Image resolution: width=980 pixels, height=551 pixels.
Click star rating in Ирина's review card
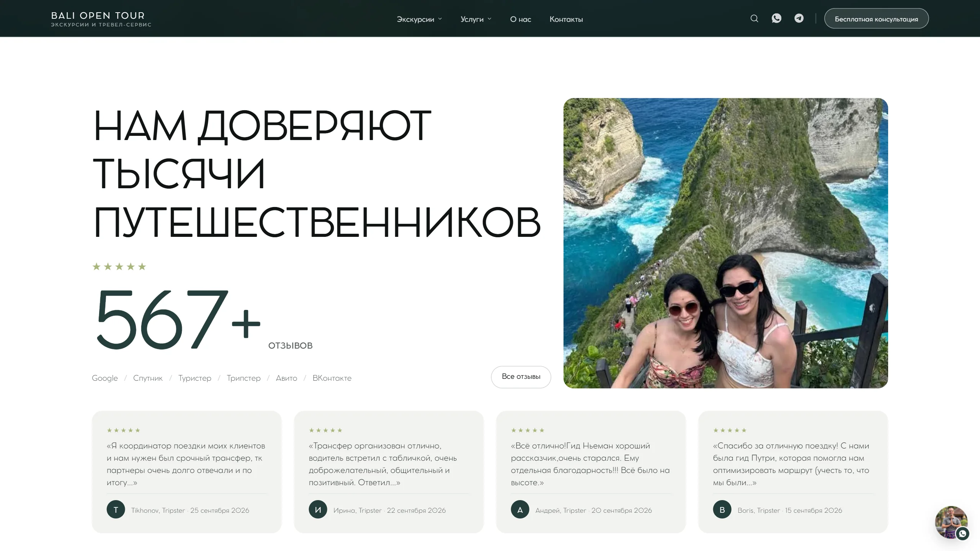326,430
